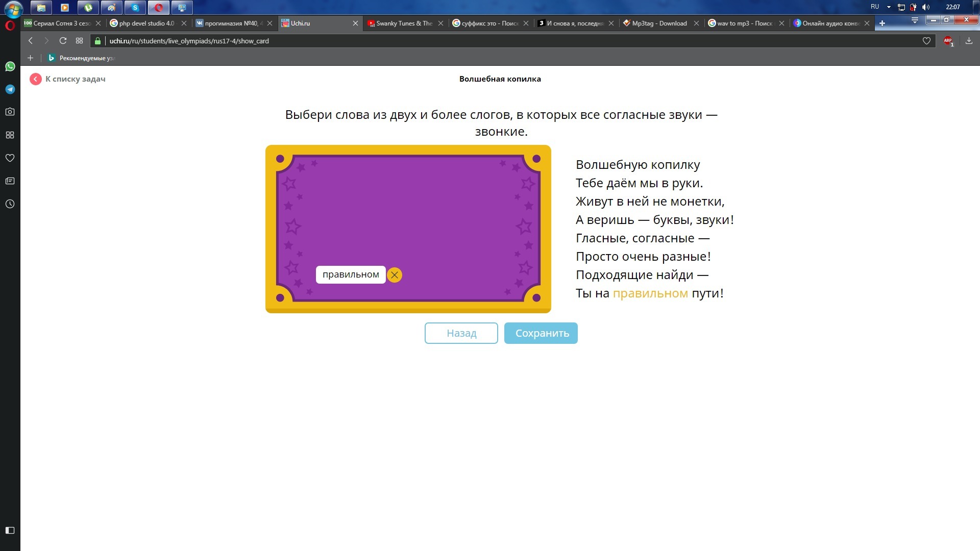Open the downloads icon in toolbar
Viewport: 980px width, 551px height.
tap(969, 41)
